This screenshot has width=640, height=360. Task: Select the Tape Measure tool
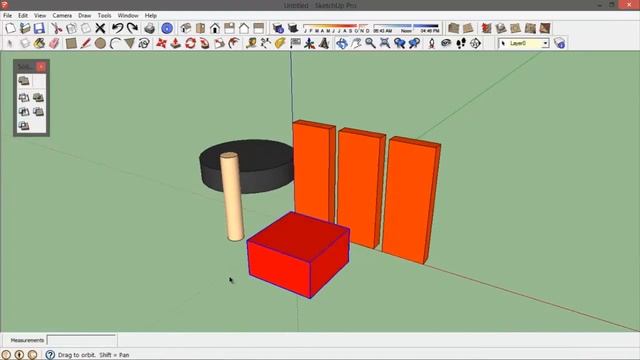(251, 43)
